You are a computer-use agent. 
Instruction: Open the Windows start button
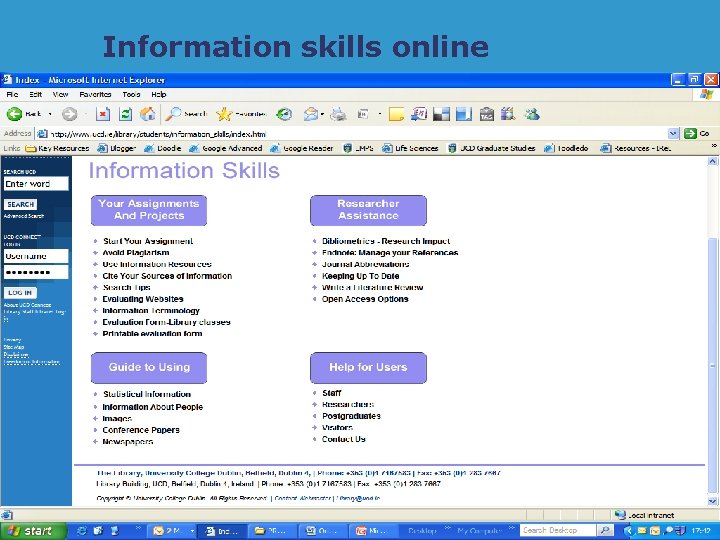[33, 531]
